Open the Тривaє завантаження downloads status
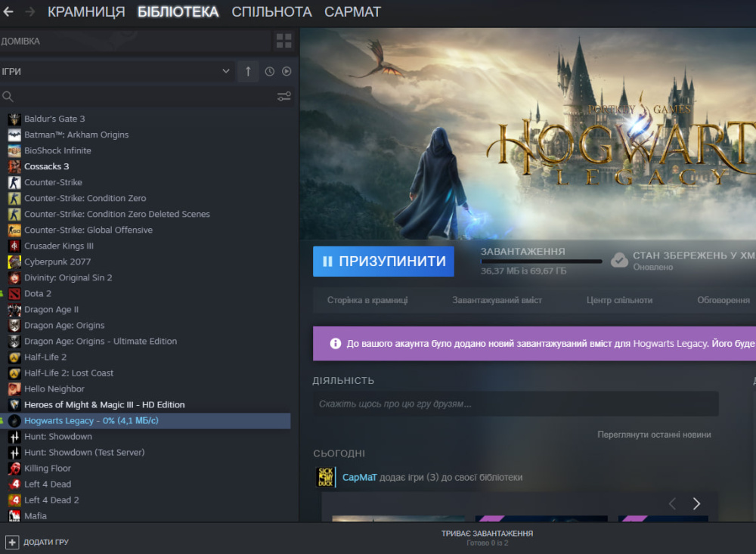756x554 pixels. coord(487,537)
